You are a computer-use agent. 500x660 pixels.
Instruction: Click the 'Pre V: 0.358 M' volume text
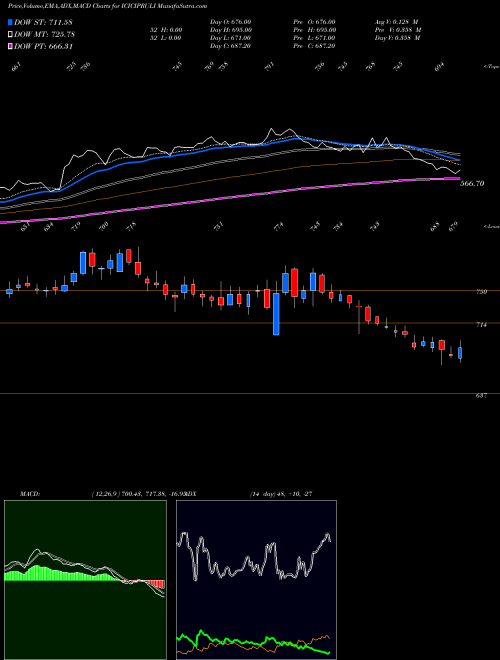click(x=398, y=30)
